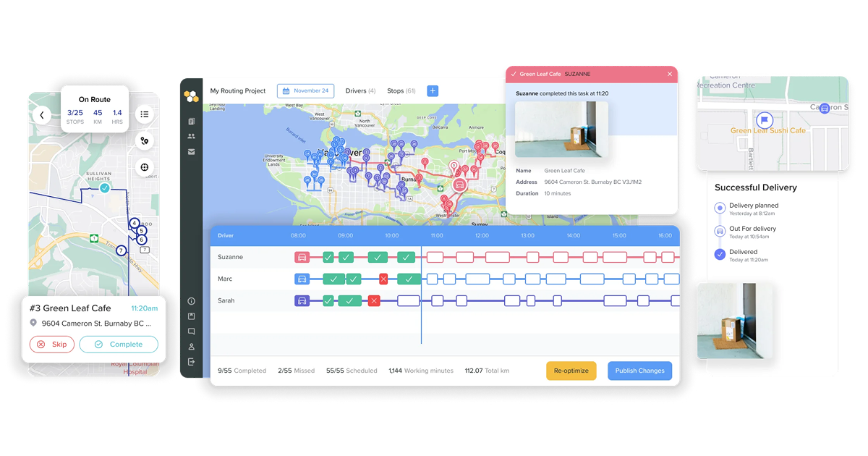Click Suzanne's fourth completed stop checkmark
Viewport: 868px width, 456px height.
pyautogui.click(x=407, y=257)
